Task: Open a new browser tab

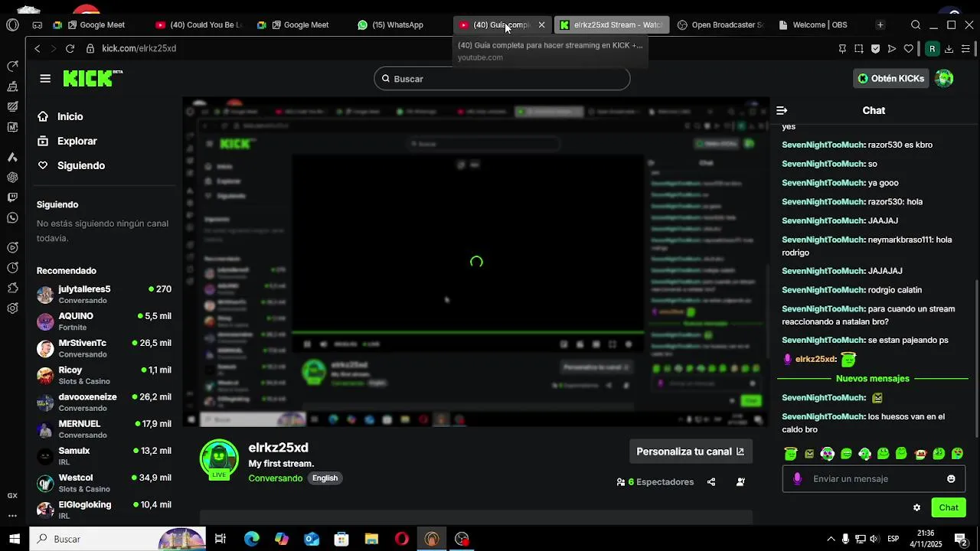Action: (880, 24)
